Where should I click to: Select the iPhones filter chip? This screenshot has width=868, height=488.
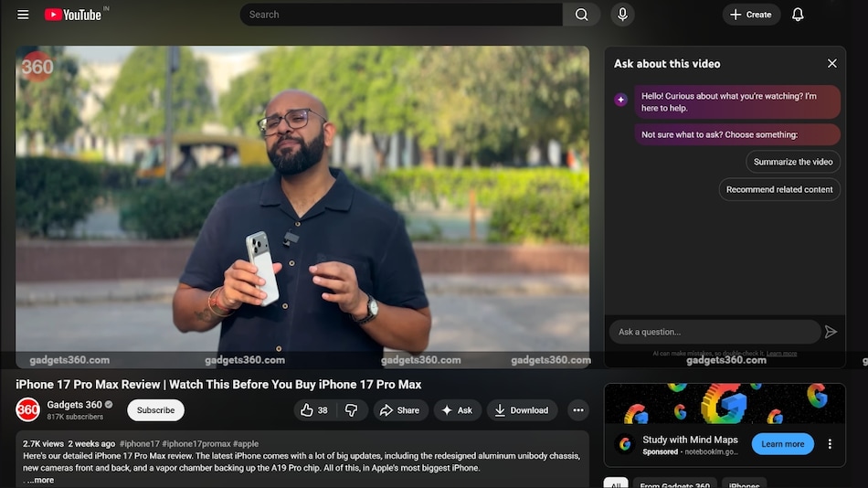coord(744,483)
